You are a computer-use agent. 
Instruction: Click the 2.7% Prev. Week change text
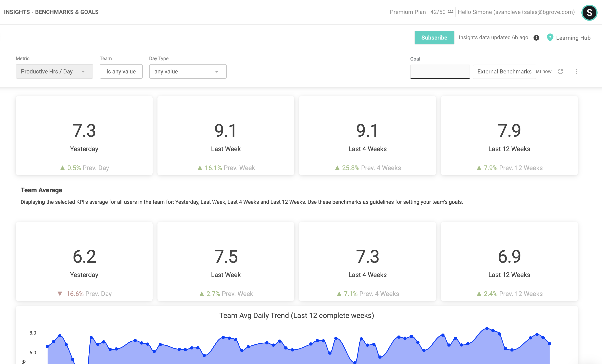pyautogui.click(x=226, y=294)
